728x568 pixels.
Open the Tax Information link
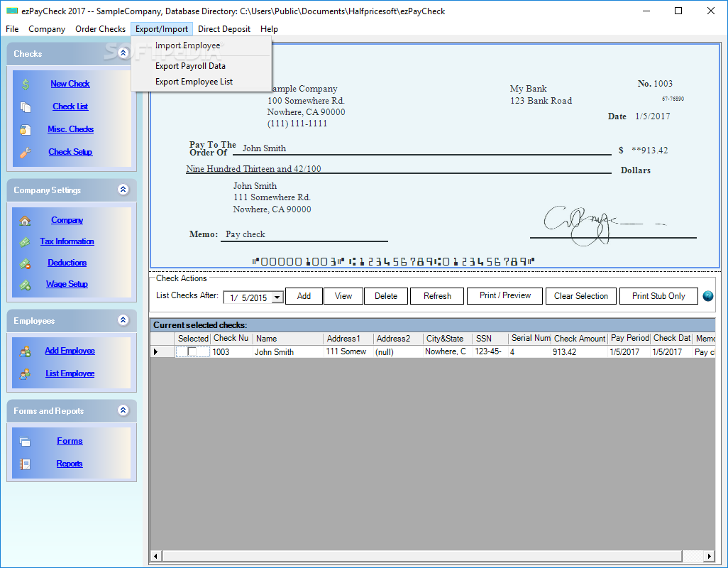pos(67,242)
